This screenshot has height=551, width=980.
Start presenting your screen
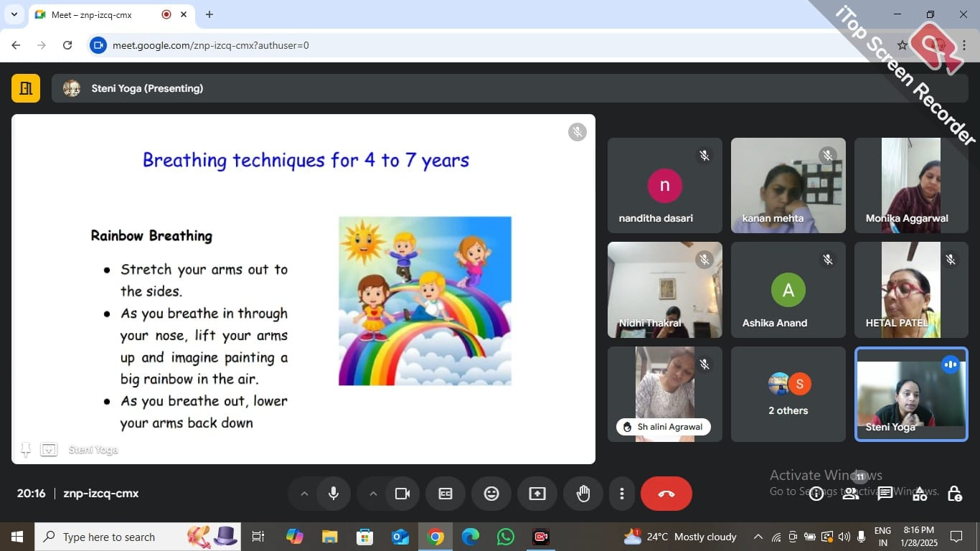(x=537, y=494)
